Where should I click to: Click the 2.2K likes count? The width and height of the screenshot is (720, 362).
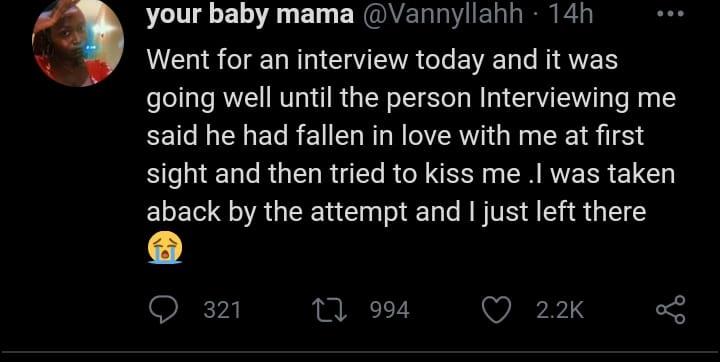point(560,310)
